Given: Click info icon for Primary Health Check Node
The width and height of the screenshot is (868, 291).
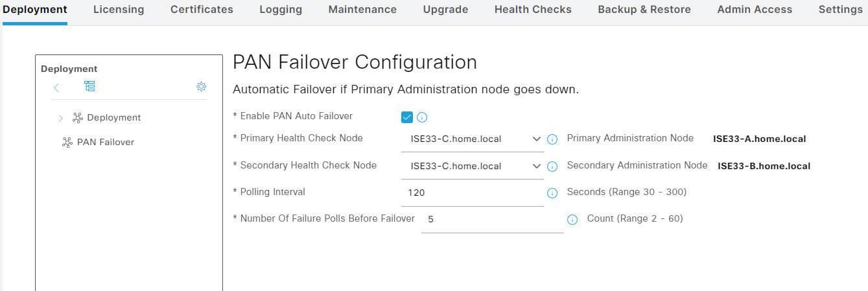Looking at the screenshot, I should (x=552, y=139).
